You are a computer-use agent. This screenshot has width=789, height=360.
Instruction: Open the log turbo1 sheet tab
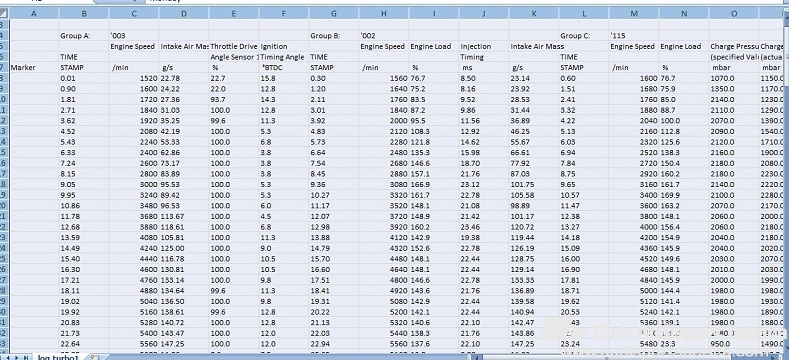click(x=58, y=357)
